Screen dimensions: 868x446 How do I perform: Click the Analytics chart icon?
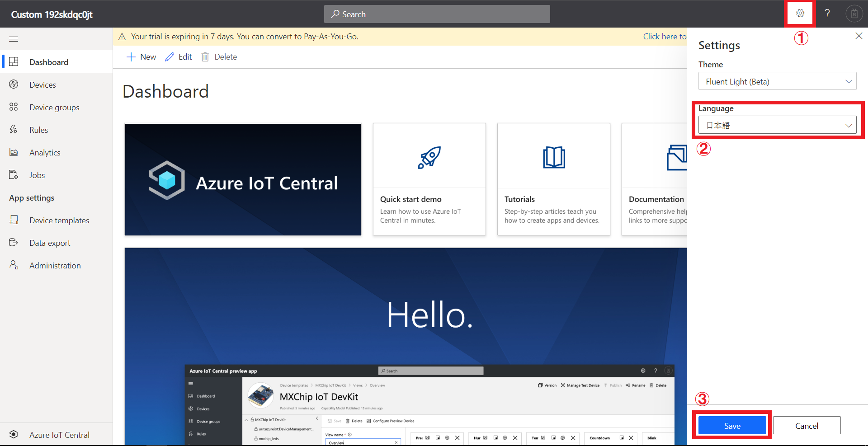(x=14, y=152)
